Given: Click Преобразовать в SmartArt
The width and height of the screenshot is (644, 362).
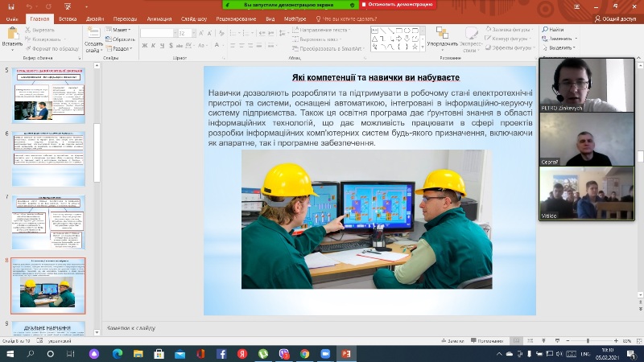Looking at the screenshot, I should pyautogui.click(x=328, y=48).
